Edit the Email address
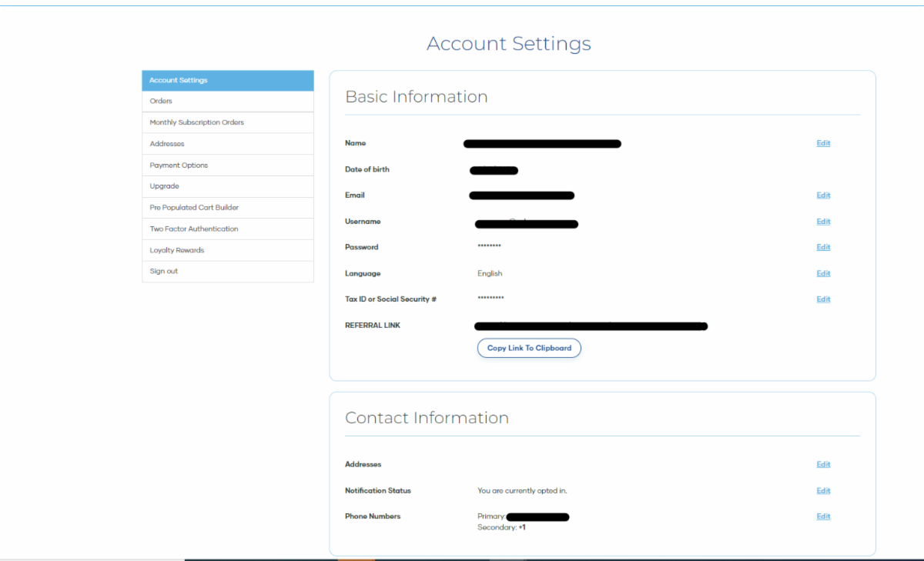924x561 pixels. tap(823, 195)
